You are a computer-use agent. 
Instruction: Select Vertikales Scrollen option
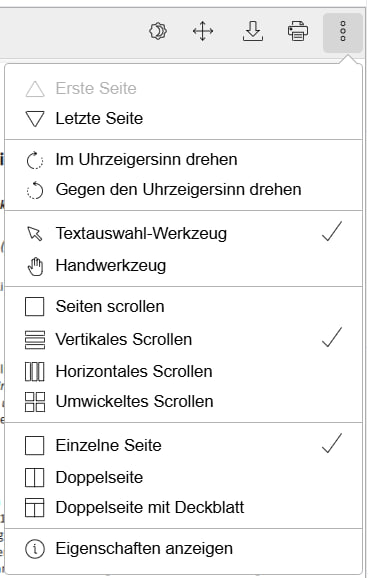click(x=183, y=339)
